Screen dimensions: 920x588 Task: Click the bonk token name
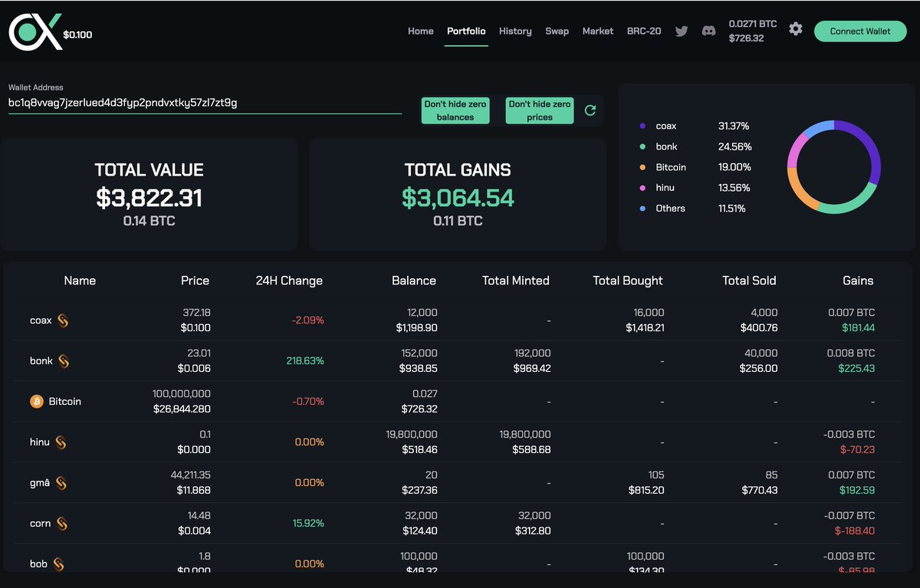41,361
